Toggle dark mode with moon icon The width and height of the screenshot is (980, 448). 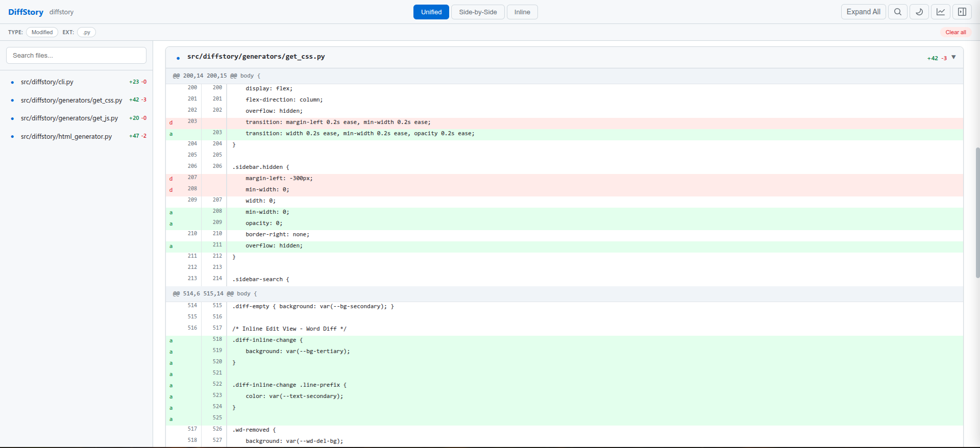919,12
